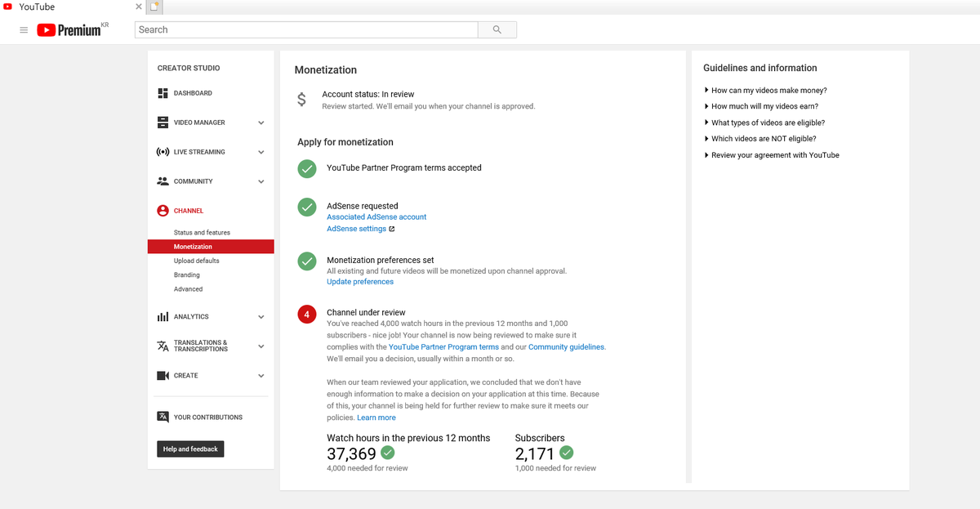This screenshot has height=509, width=980.
Task: Expand the Create section chevron
Action: 261,376
